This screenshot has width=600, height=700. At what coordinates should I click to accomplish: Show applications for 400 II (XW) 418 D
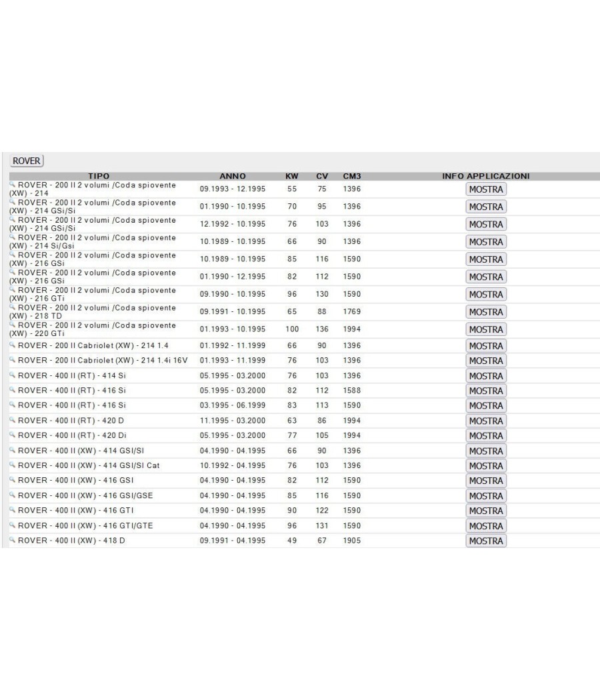tap(486, 541)
